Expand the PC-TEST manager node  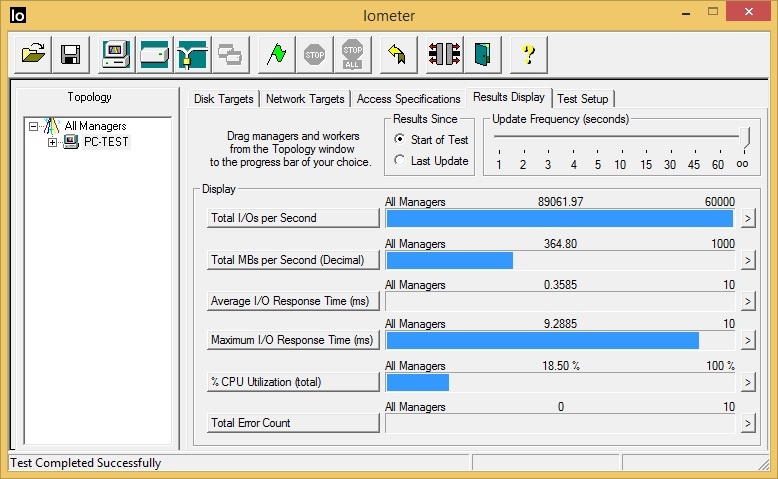(x=52, y=142)
